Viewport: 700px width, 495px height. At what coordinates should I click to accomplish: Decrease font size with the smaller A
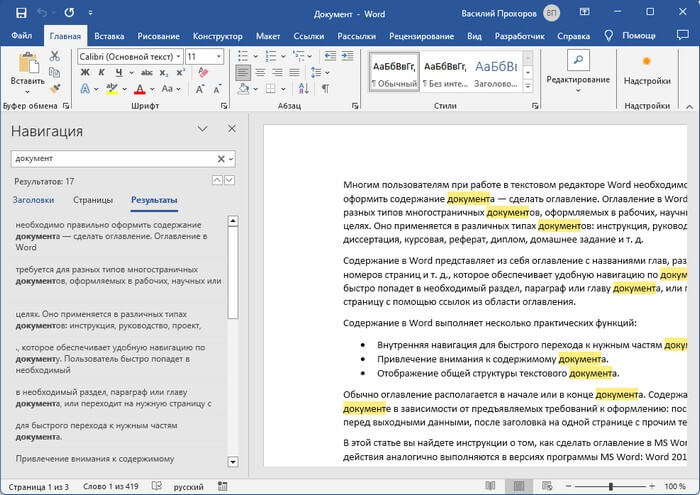[x=217, y=89]
